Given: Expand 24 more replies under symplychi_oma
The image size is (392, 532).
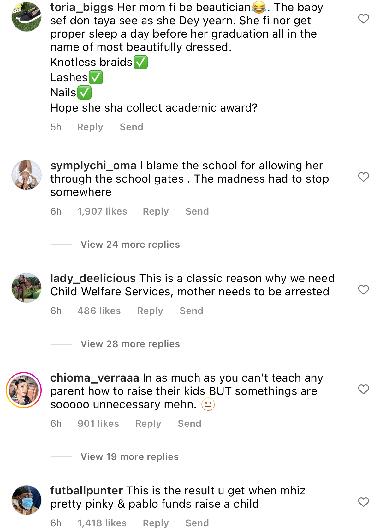Looking at the screenshot, I should pos(130,245).
